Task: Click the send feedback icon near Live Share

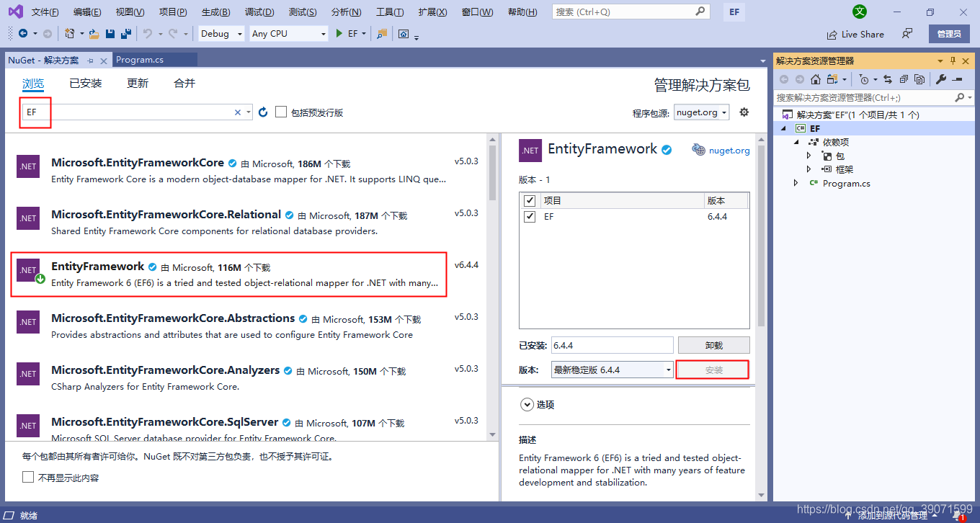Action: pos(907,34)
